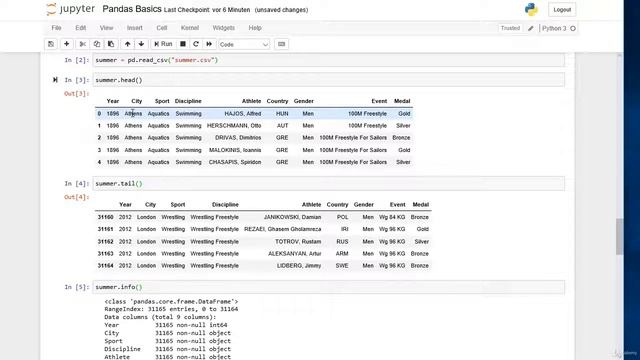The height and width of the screenshot is (360, 640).
Task: Open the View menu
Action: [106, 28]
